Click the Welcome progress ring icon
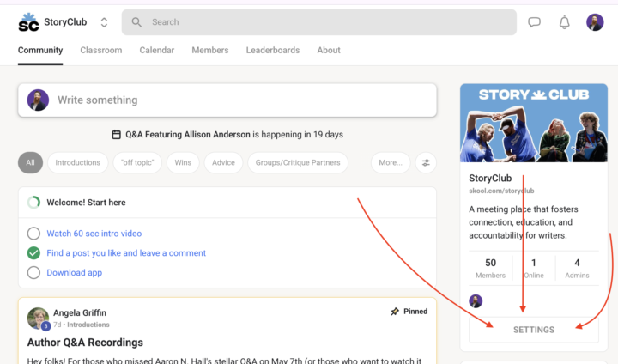Screen dimensions: 618x364 pos(33,203)
